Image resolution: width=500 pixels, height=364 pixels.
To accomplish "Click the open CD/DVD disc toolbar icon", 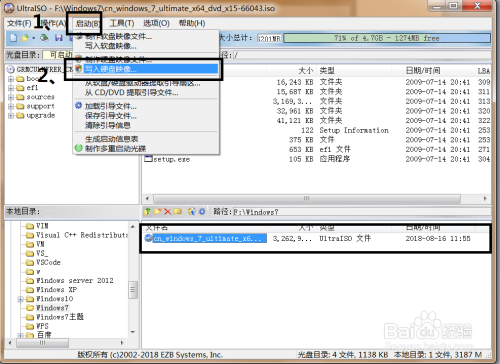I will [44, 38].
